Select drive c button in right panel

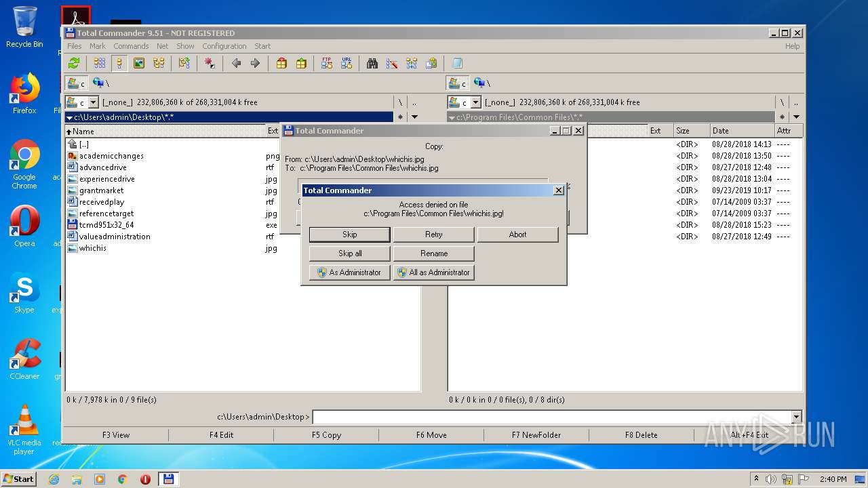pos(458,83)
